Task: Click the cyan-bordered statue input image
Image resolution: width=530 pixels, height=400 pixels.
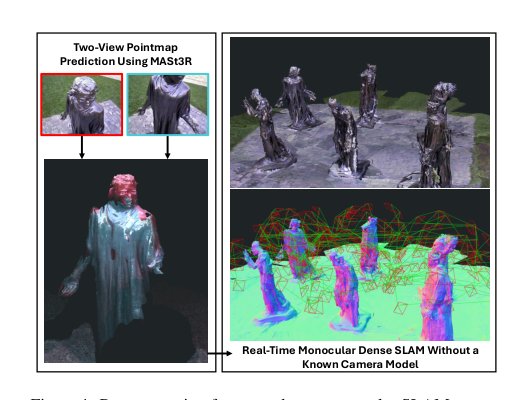Action: pyautogui.click(x=168, y=104)
